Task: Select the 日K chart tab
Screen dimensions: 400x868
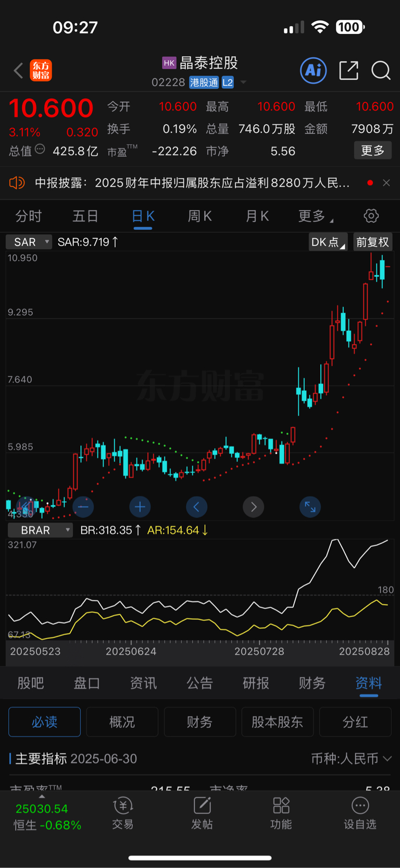Action: click(143, 216)
